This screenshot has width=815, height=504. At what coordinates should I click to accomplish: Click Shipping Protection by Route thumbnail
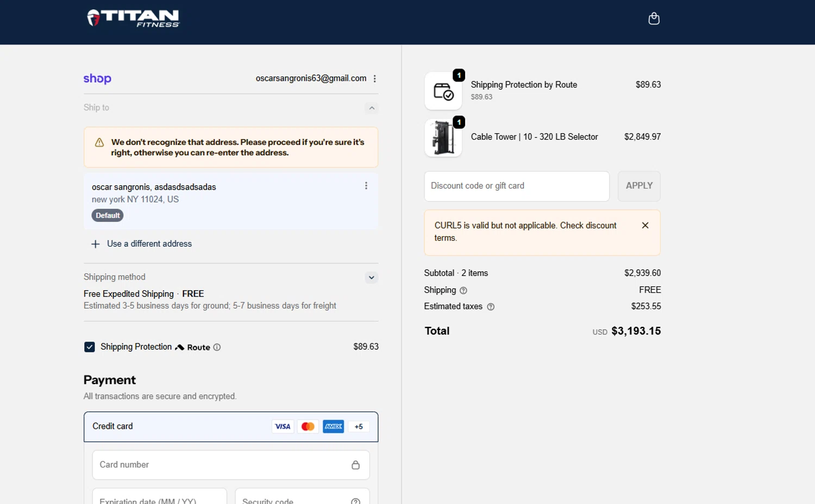coord(443,91)
